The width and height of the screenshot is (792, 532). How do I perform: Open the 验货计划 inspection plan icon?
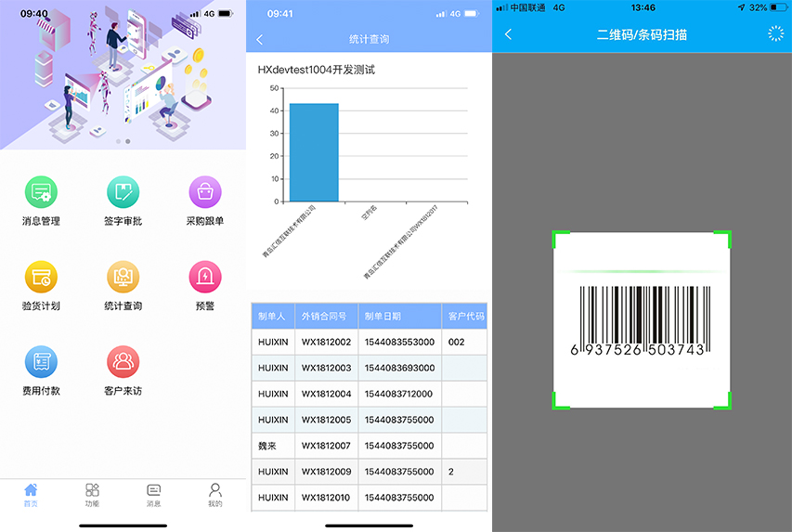tap(41, 278)
